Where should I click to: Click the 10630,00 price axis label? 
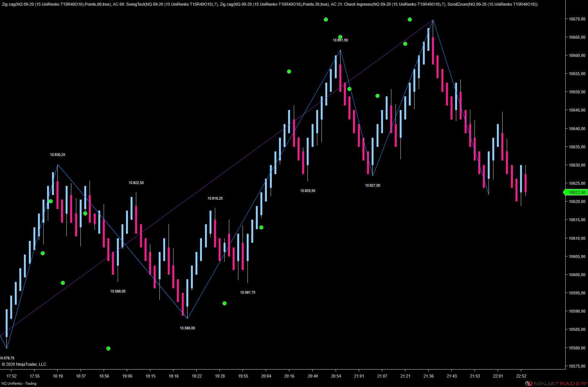tap(577, 165)
